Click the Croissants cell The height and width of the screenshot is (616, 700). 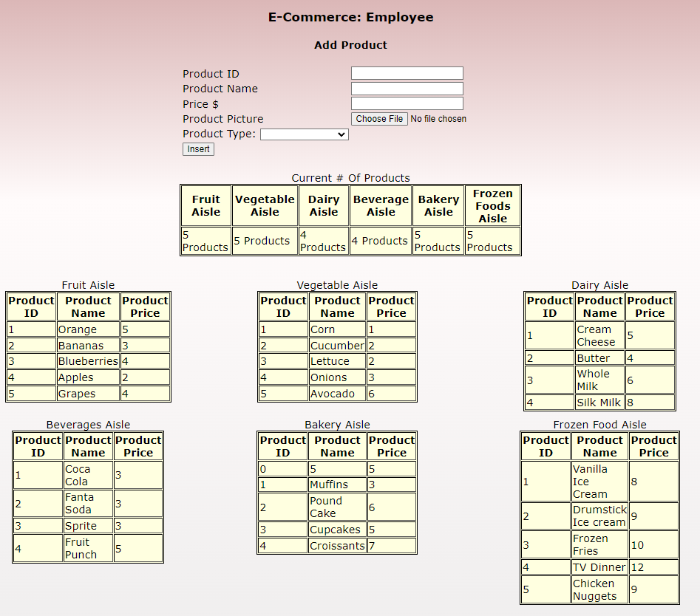337,546
